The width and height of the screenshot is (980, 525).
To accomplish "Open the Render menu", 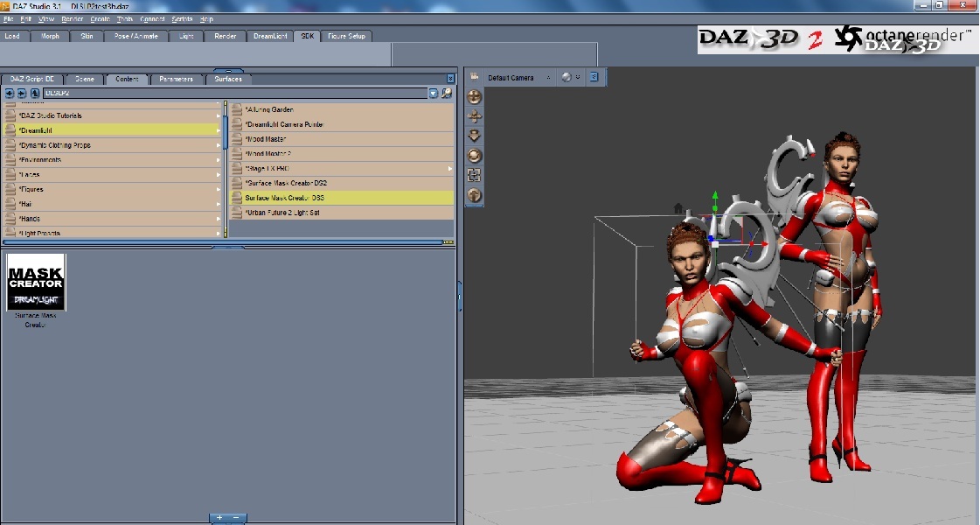I will (72, 19).
